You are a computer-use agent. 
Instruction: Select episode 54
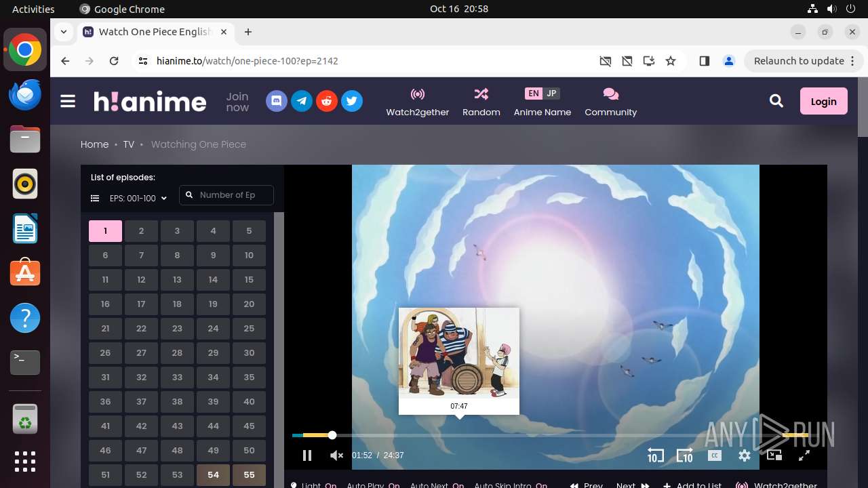tap(213, 475)
